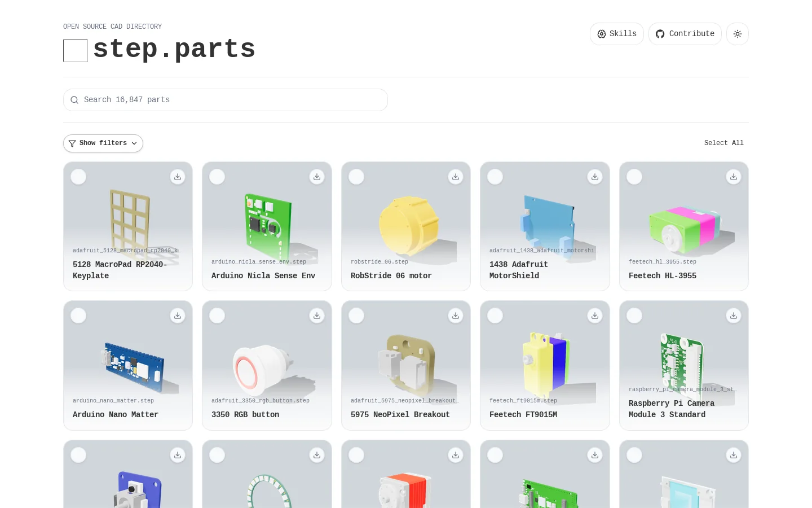This screenshot has width=812, height=508.
Task: Click the feetech_hl_3955.step filename
Action: [663, 262]
